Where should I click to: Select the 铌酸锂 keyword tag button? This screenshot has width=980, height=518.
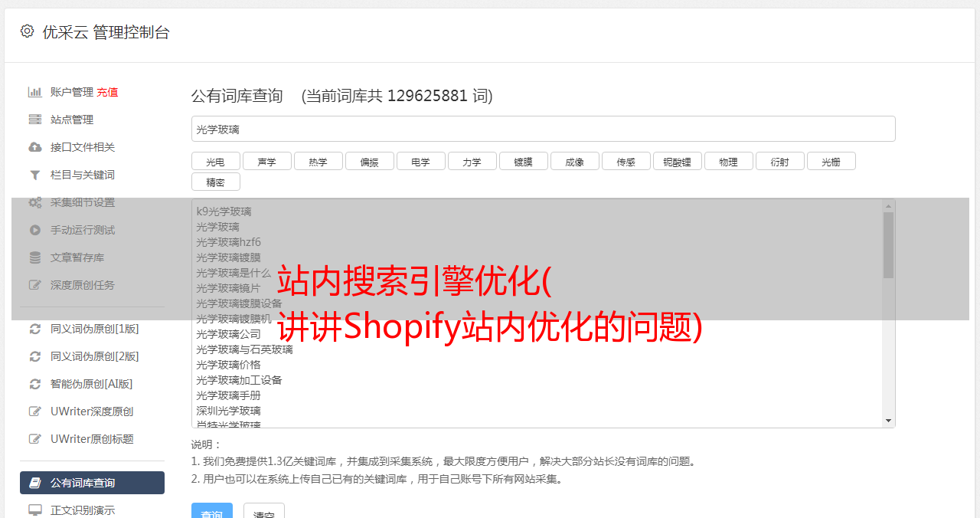pos(677,161)
